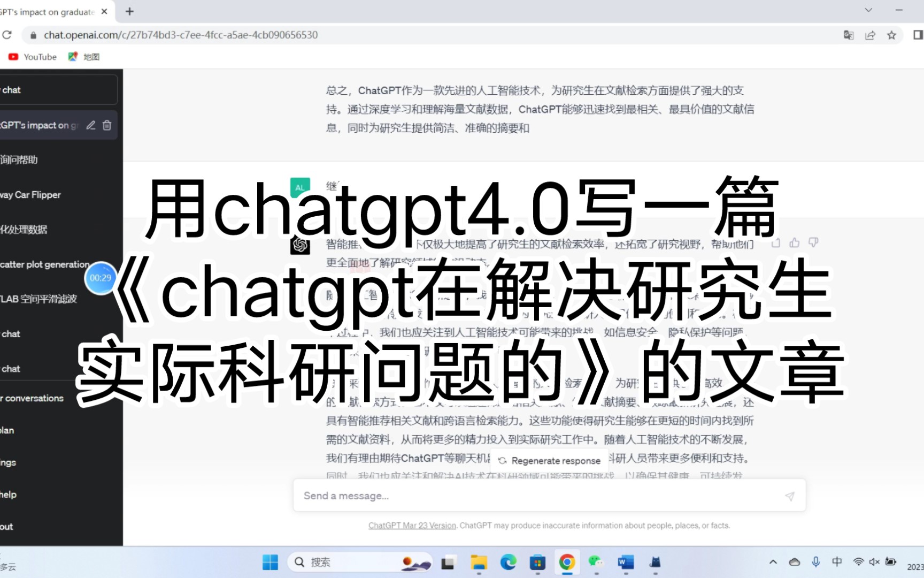Expand hidden system tray icons
924x578 pixels.
coord(773,562)
